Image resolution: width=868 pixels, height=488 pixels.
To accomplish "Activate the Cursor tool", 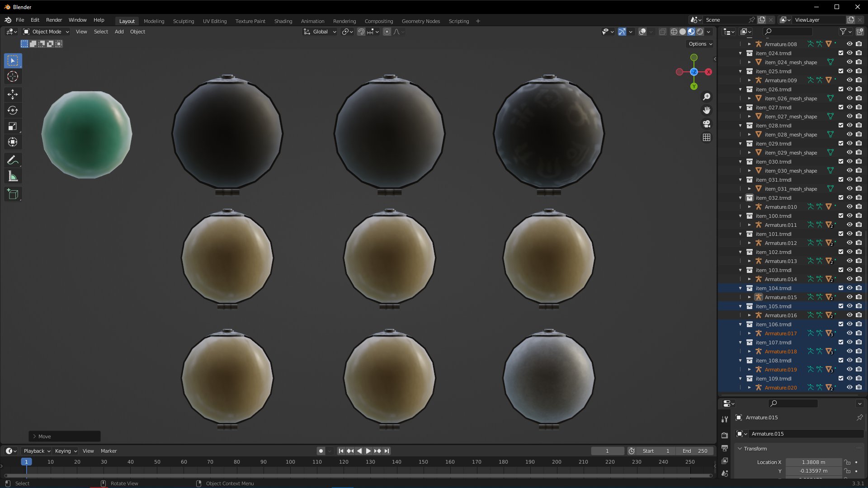I will (13, 76).
